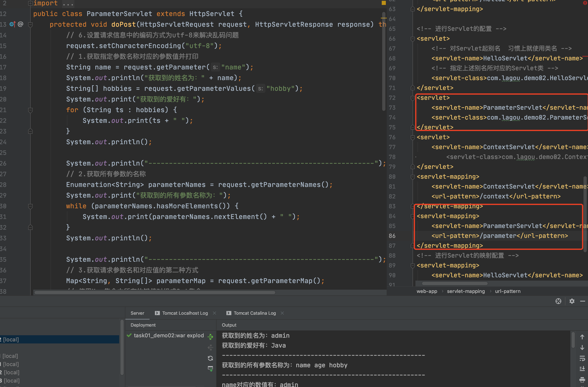The width and height of the screenshot is (588, 387).
Task: Click fold-end marker on line 23 closing brace
Action: 30,131
